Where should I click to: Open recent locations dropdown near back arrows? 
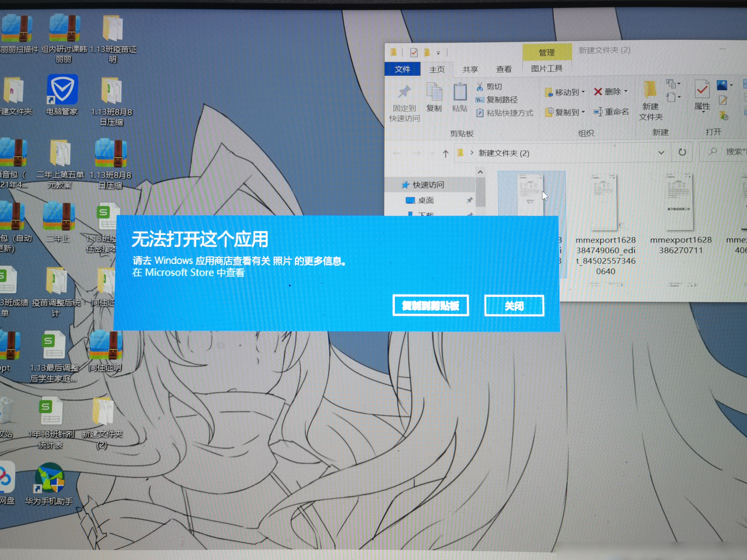click(x=432, y=153)
